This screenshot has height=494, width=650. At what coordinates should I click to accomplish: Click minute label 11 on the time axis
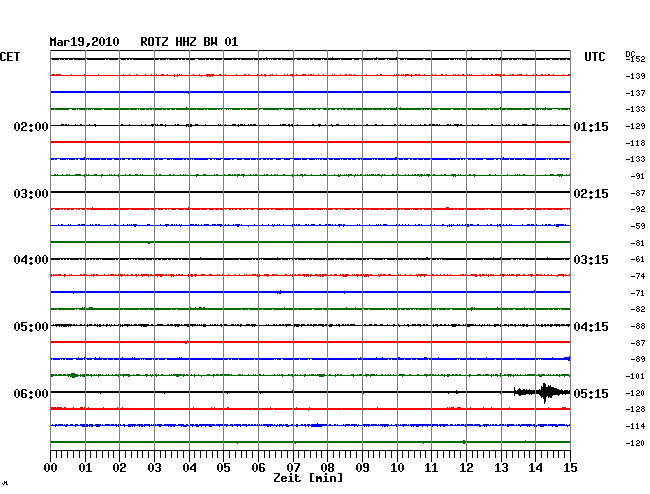click(x=431, y=468)
